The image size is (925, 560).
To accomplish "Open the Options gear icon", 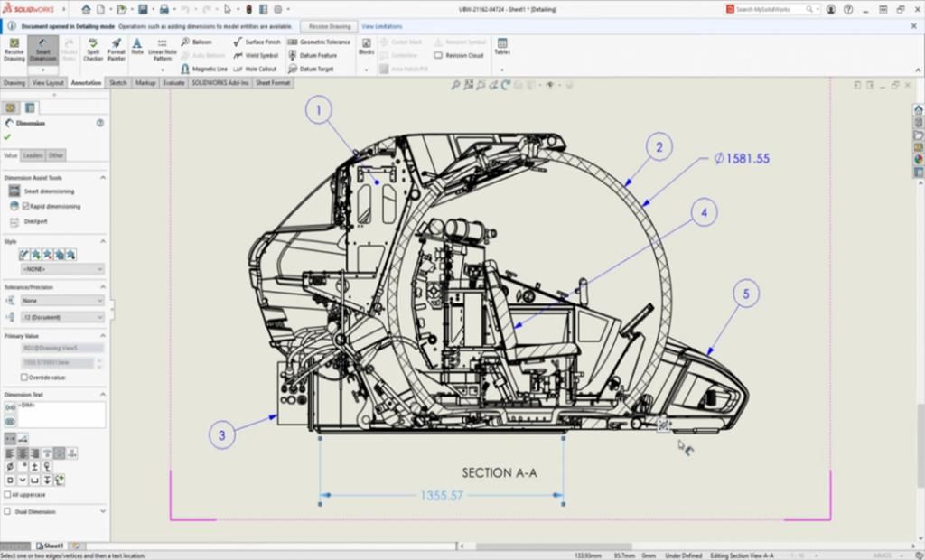I will 278,9.
